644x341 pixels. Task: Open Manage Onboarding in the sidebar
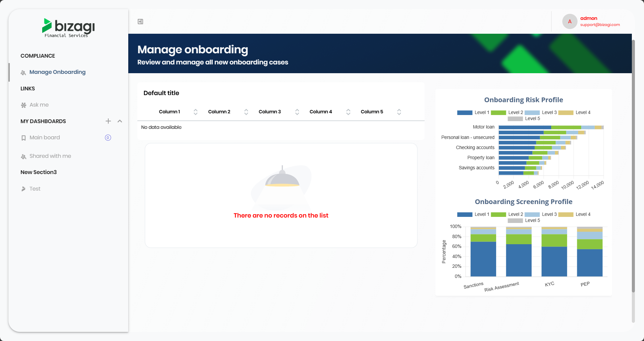[57, 72]
